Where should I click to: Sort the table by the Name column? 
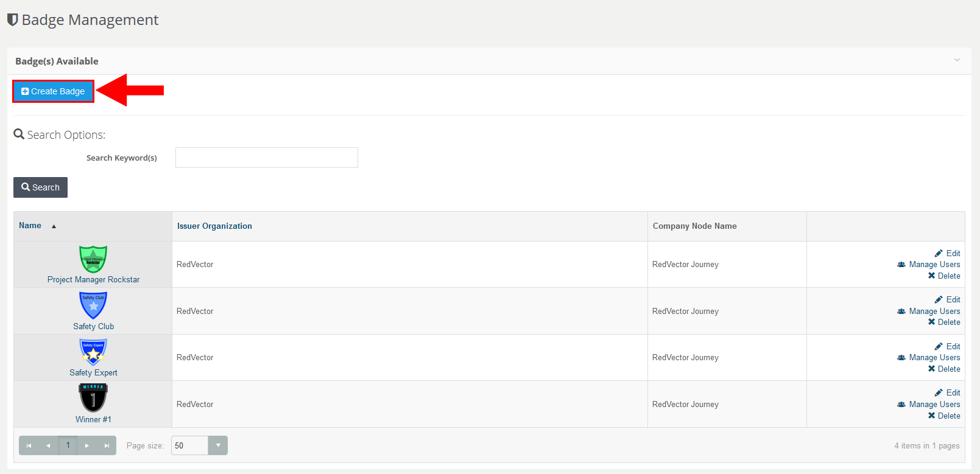click(30, 226)
